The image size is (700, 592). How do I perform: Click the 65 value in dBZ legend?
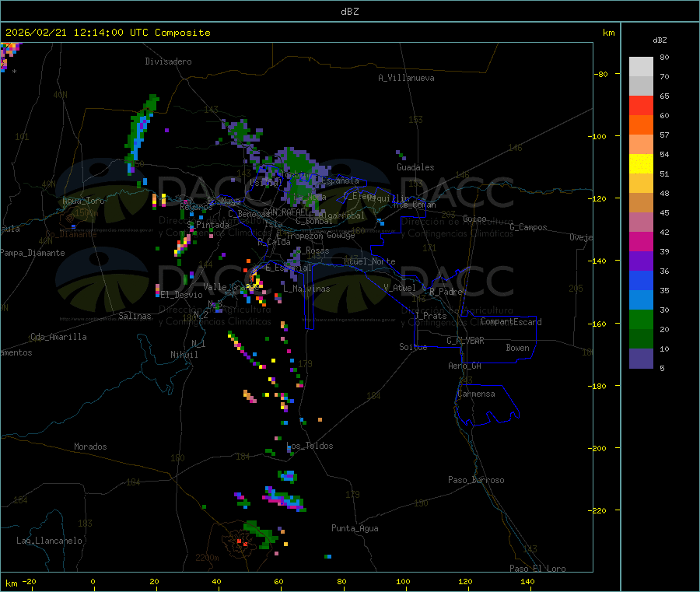click(664, 96)
